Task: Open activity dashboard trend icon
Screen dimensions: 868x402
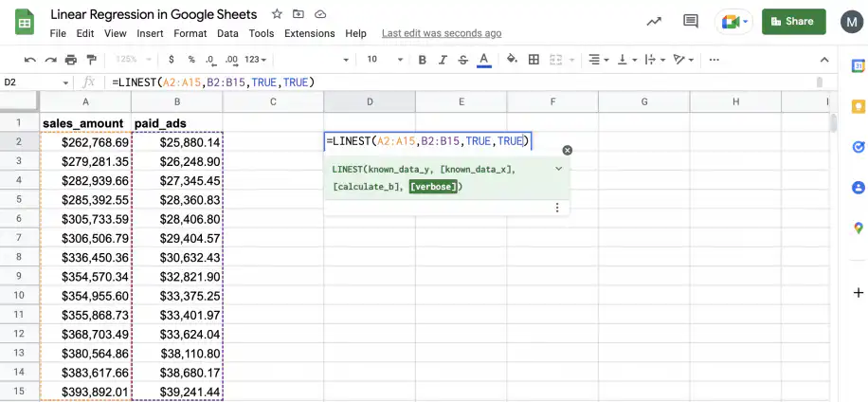Action: [x=654, y=22]
